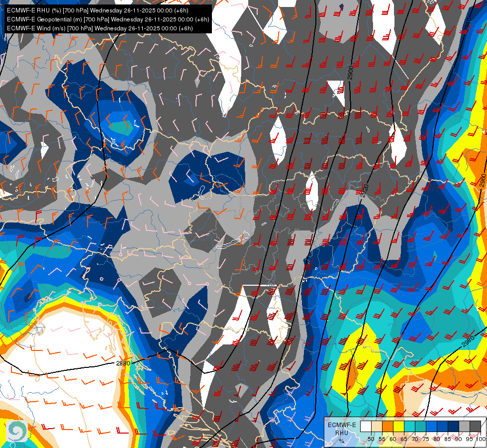
Task: Click the white below-50% legend swatch
Action: click(x=366, y=426)
